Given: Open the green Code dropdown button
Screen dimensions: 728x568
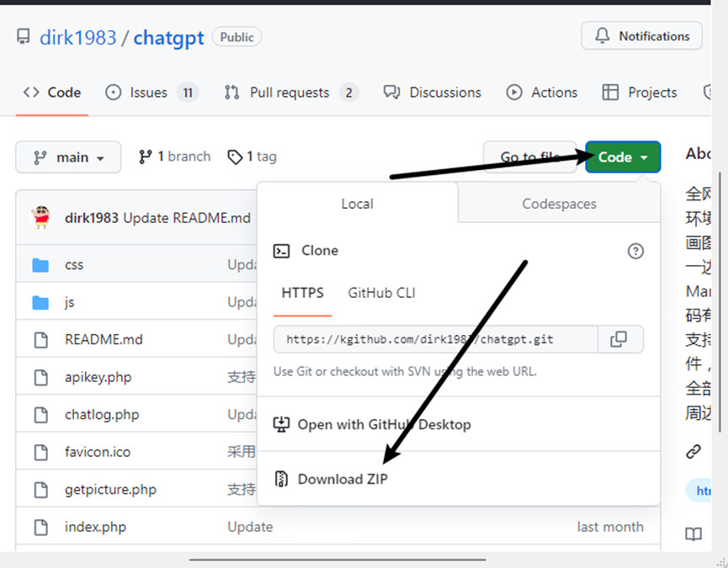Looking at the screenshot, I should pyautogui.click(x=623, y=157).
